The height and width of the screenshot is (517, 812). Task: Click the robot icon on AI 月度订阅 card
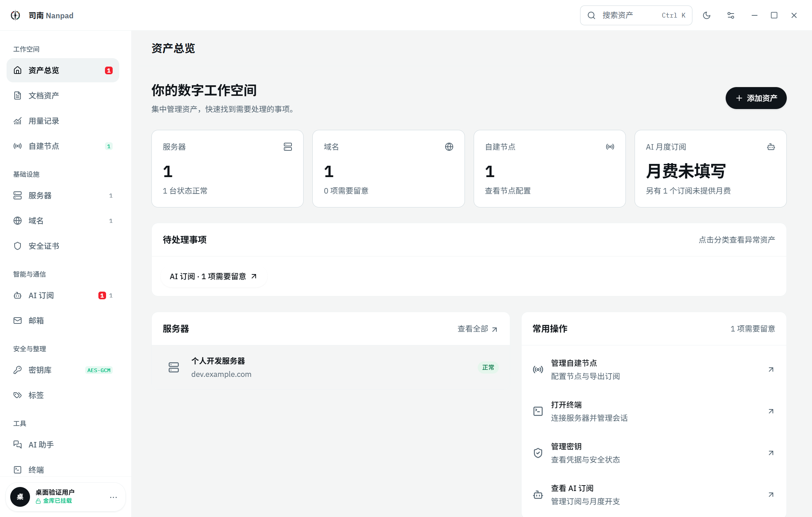tap(771, 147)
